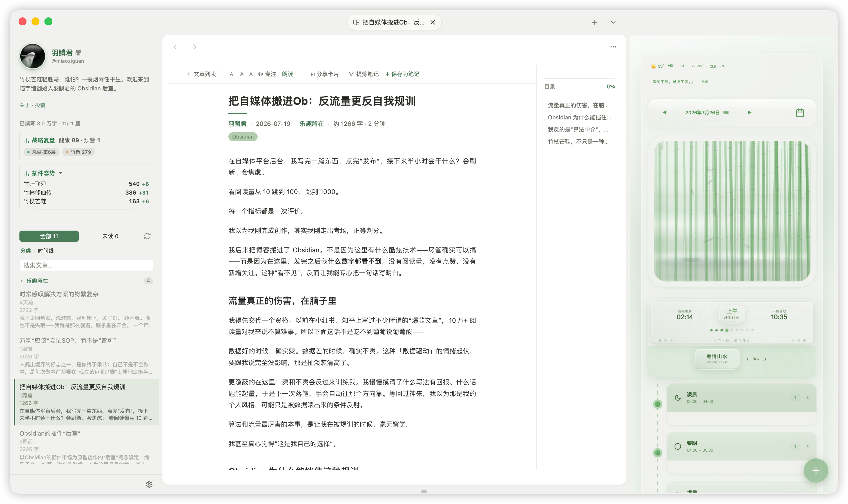
Task: Go to next day in date bar
Action: (x=749, y=112)
